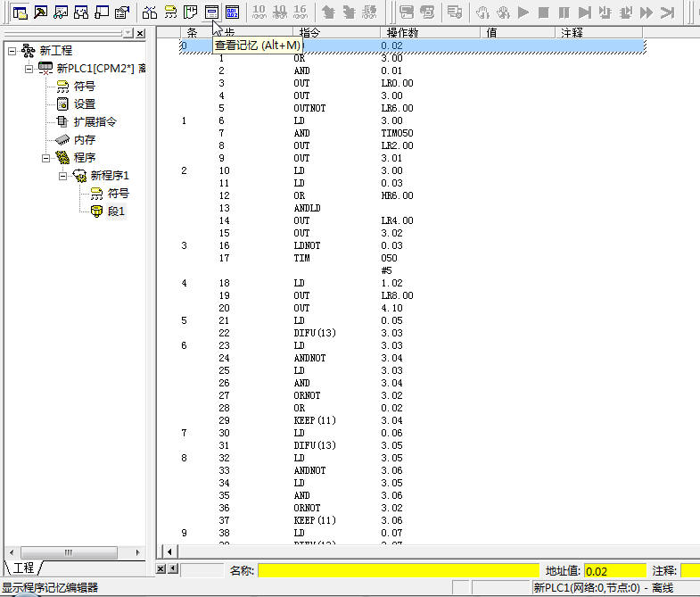Collapse the 程序 tree node
Image resolution: width=700 pixels, height=597 pixels.
(46, 158)
